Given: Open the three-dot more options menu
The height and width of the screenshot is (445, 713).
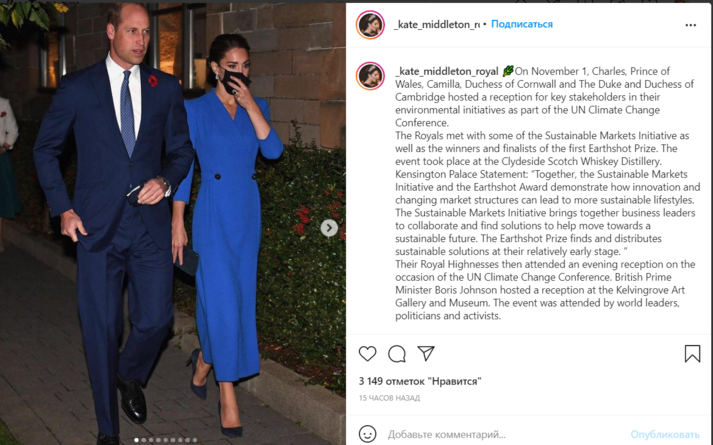Looking at the screenshot, I should 690,25.
